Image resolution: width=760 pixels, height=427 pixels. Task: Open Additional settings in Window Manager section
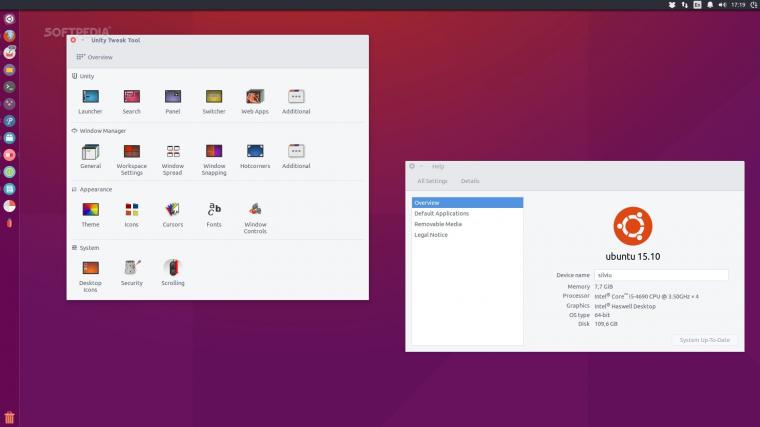(x=296, y=157)
